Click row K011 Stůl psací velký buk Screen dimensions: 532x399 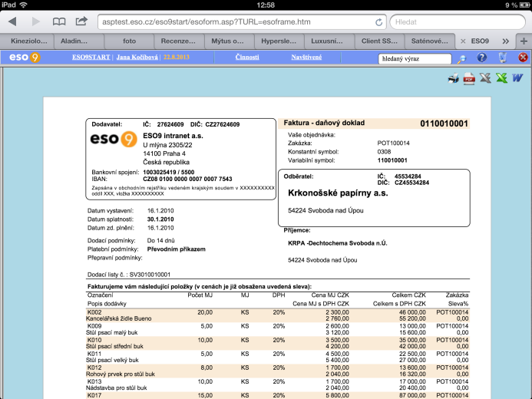coord(278,357)
